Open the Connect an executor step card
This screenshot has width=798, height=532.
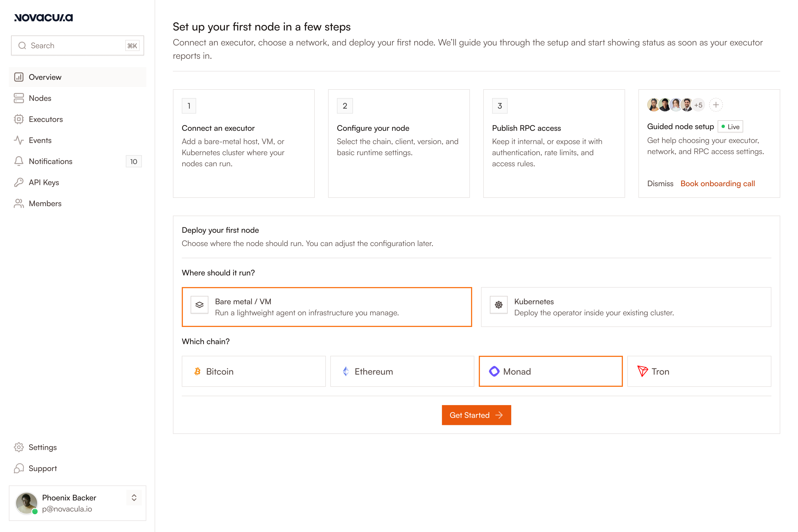pos(244,144)
